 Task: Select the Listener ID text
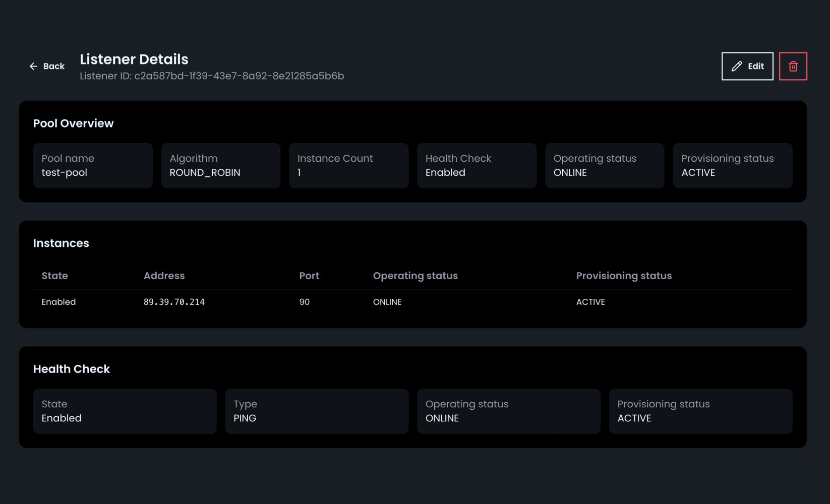(x=212, y=76)
